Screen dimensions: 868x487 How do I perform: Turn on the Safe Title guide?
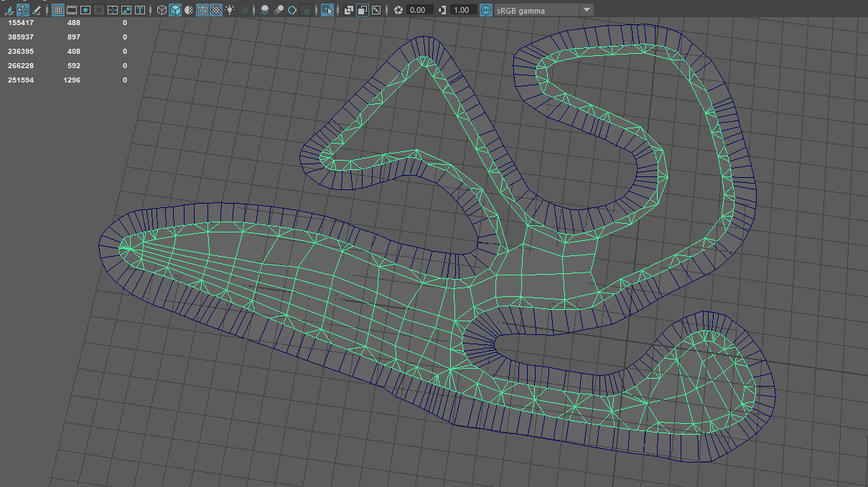[140, 10]
